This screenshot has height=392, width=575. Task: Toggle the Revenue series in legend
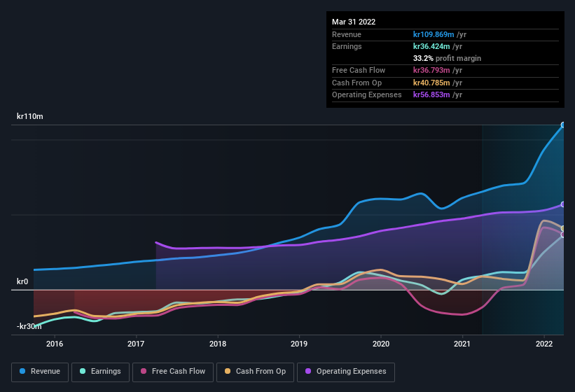click(41, 372)
